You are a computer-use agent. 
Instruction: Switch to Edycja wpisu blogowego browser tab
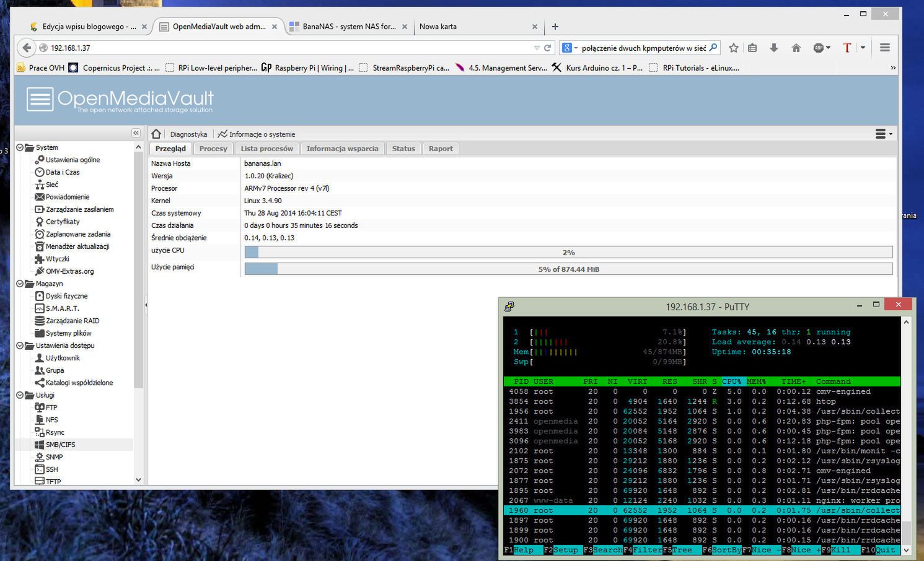89,27
